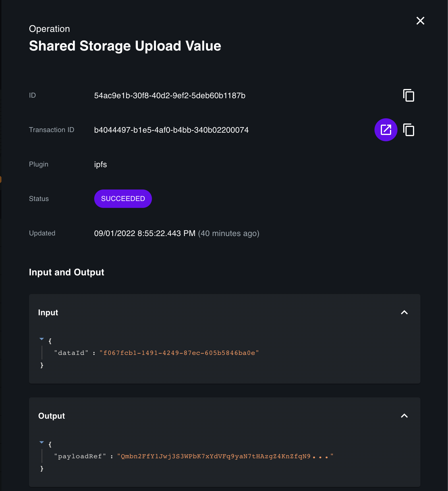Copy the operation ID to clipboard
This screenshot has width=448, height=491.
(x=408, y=95)
